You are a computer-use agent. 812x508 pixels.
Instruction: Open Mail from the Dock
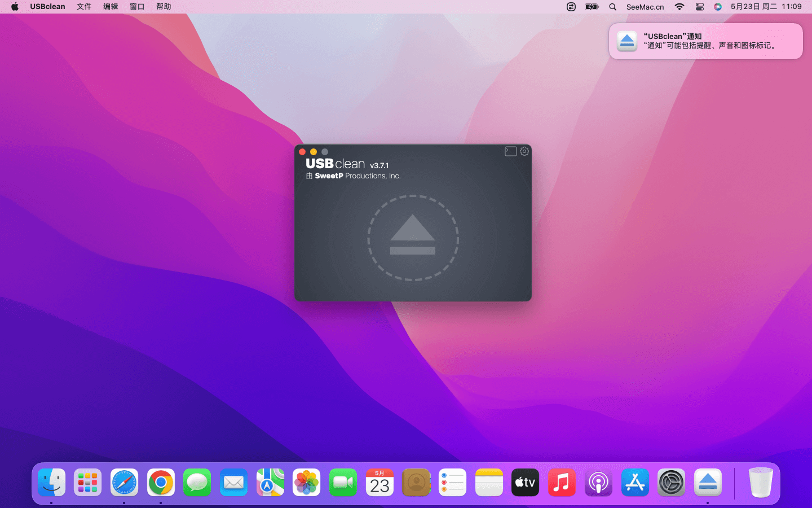(x=233, y=483)
